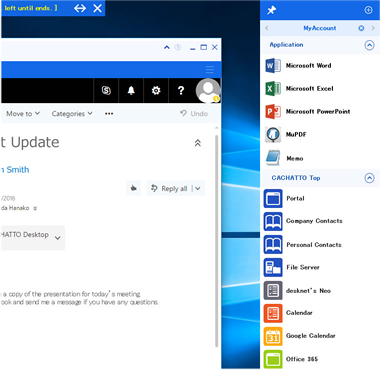Image resolution: width=380 pixels, height=370 pixels.
Task: Collapse the browser ribbon with up chevron
Action: 167,47
